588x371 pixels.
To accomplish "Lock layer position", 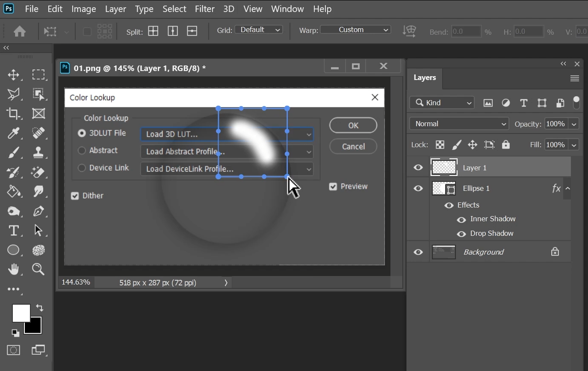I will point(473,145).
